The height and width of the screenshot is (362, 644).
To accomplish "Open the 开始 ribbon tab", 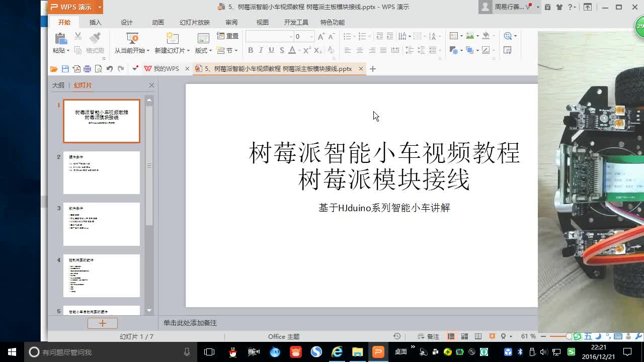I will tap(64, 22).
